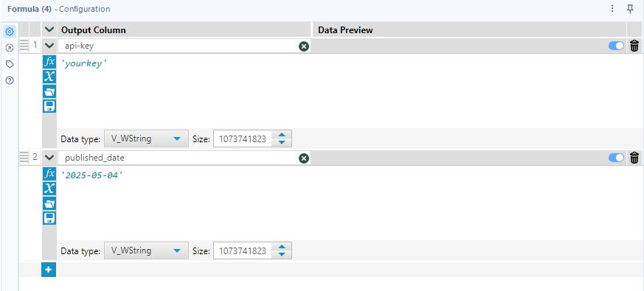The height and width of the screenshot is (291, 644).
Task: Open the three-dot options menu
Action: (612, 9)
